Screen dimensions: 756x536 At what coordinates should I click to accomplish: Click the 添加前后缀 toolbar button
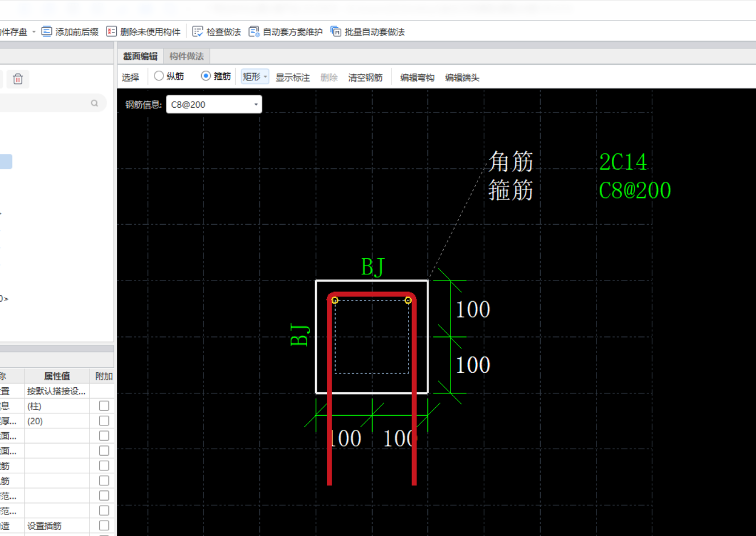(70, 32)
